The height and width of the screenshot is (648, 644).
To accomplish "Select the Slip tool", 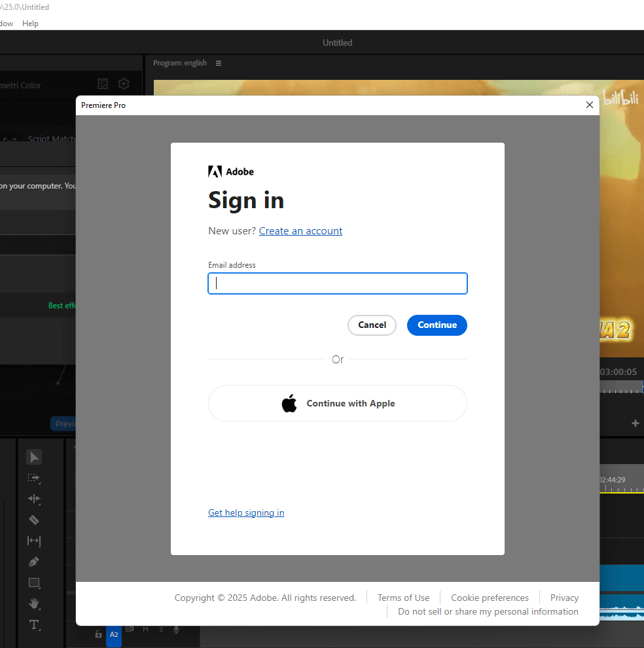I will pos(34,541).
